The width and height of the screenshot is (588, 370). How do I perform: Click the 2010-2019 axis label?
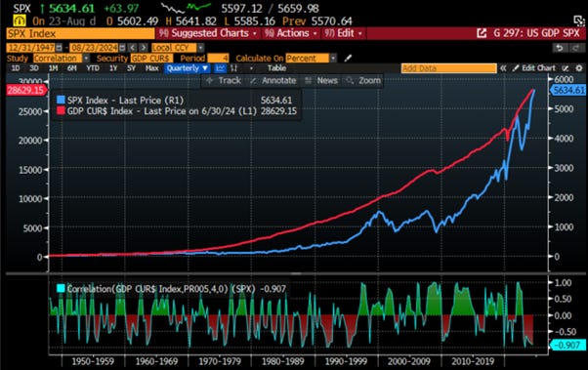coord(473,362)
